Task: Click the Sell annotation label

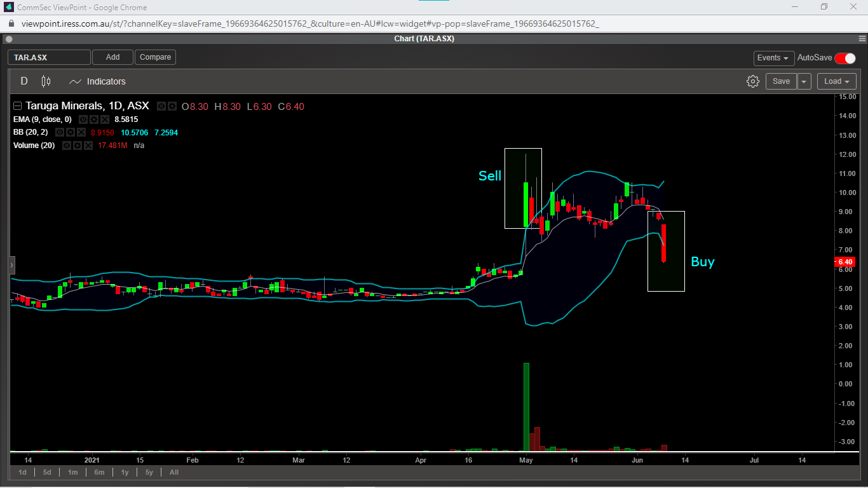Action: (490, 175)
